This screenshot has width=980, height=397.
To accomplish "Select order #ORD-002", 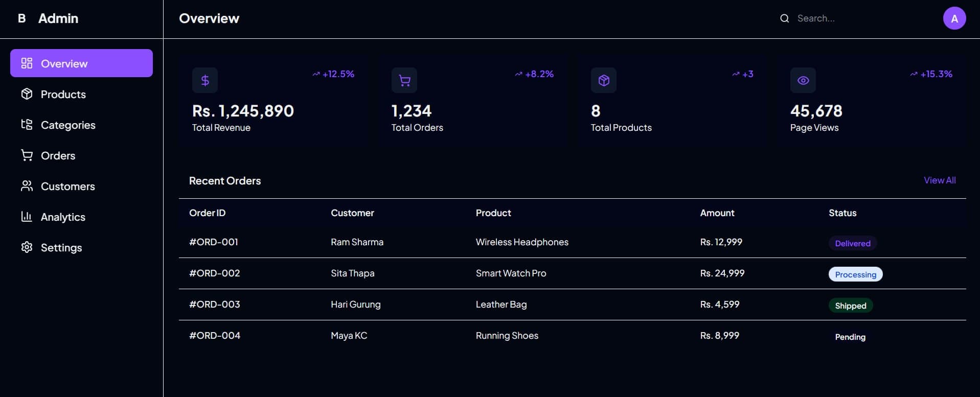I will click(x=215, y=273).
